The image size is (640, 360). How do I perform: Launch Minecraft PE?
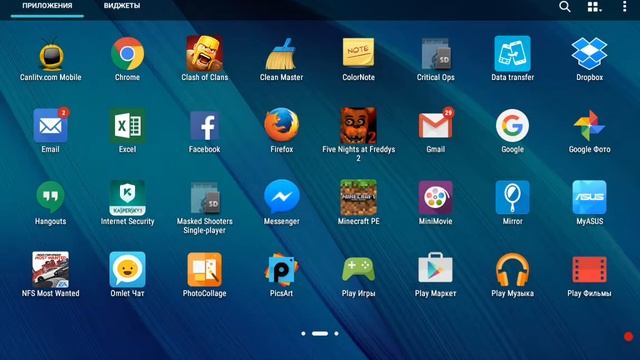358,198
